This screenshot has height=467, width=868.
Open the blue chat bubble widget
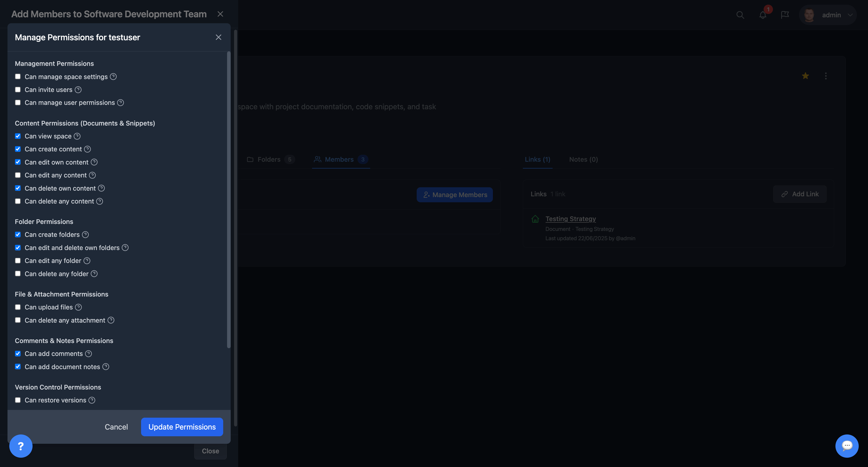[x=847, y=446]
